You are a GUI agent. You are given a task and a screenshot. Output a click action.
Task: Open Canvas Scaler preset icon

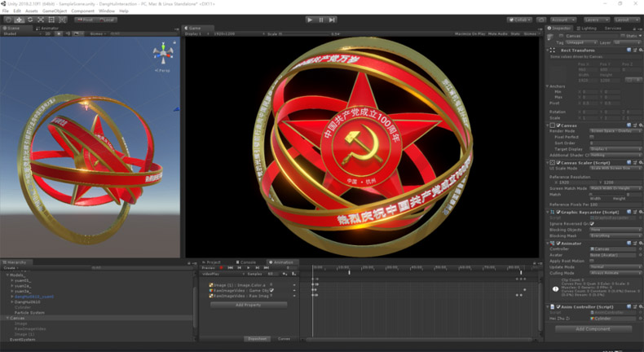[634, 163]
